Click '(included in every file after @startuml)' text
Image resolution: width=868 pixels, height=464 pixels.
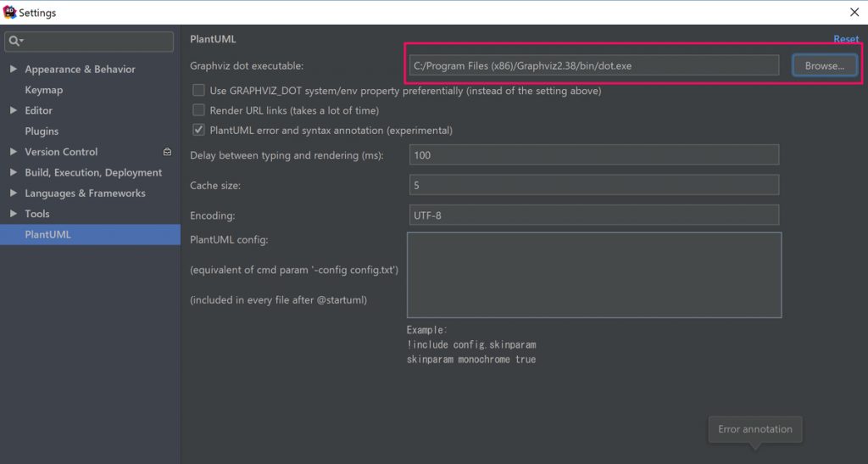[x=278, y=299]
